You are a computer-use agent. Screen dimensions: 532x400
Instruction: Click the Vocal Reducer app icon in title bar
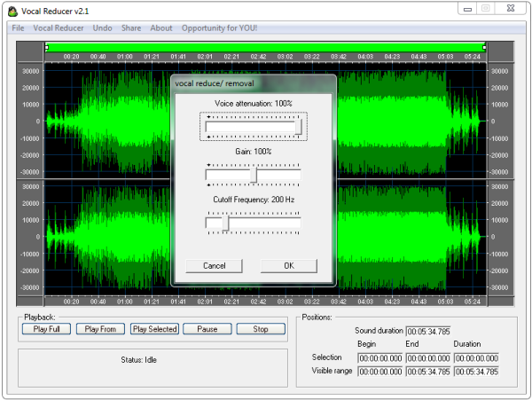(12, 9)
